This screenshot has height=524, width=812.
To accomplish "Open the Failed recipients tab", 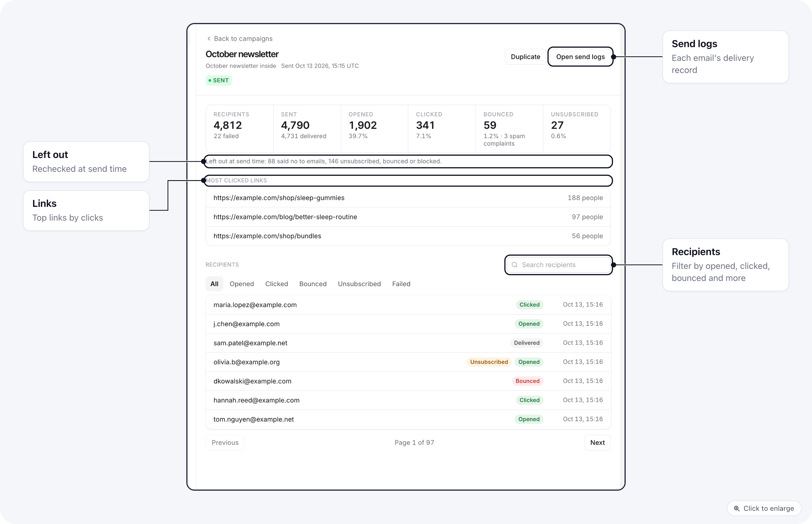I will (401, 284).
